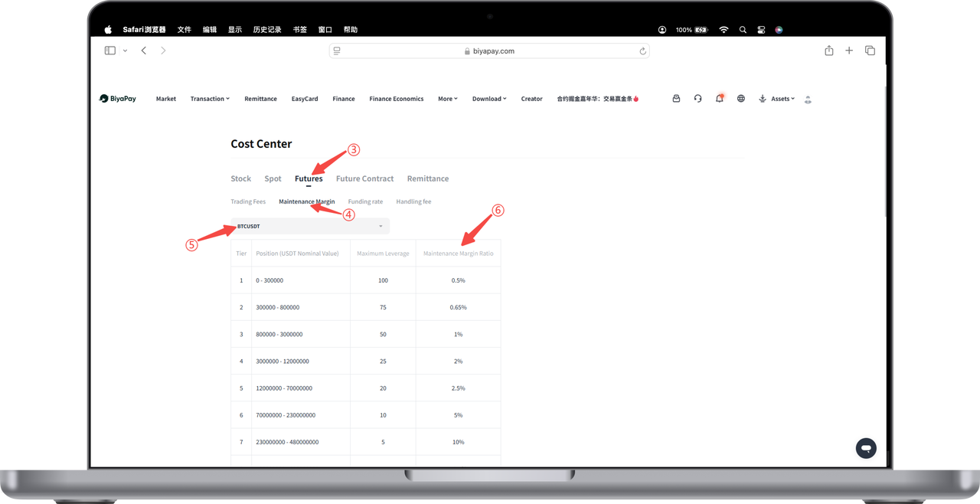This screenshot has height=504, width=980.
Task: Open the user profile avatar icon
Action: click(x=808, y=100)
